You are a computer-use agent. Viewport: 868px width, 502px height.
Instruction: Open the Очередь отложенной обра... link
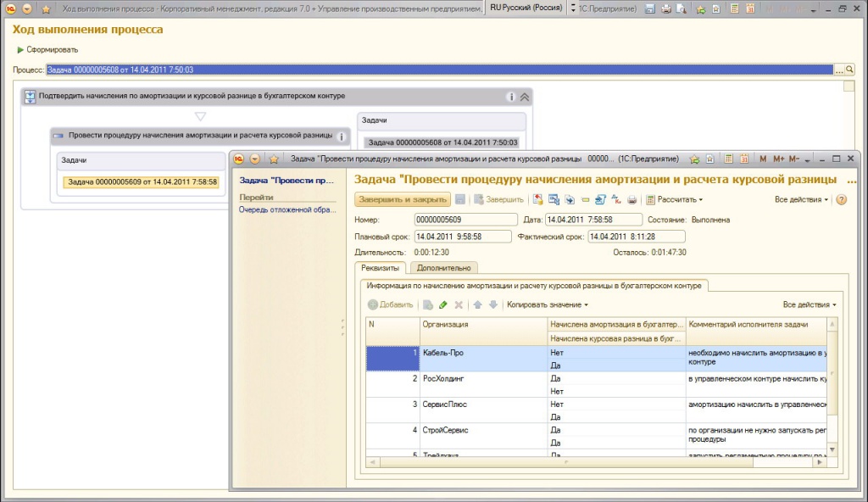[x=287, y=210]
